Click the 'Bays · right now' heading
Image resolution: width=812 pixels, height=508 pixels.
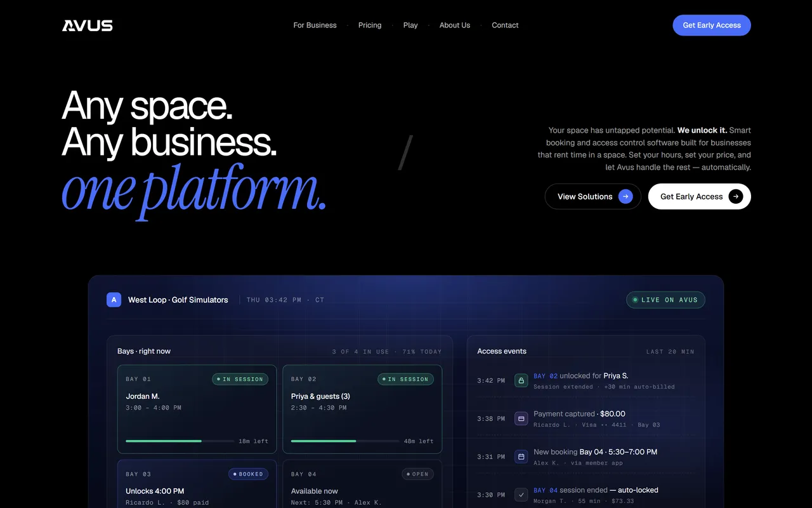pyautogui.click(x=144, y=351)
